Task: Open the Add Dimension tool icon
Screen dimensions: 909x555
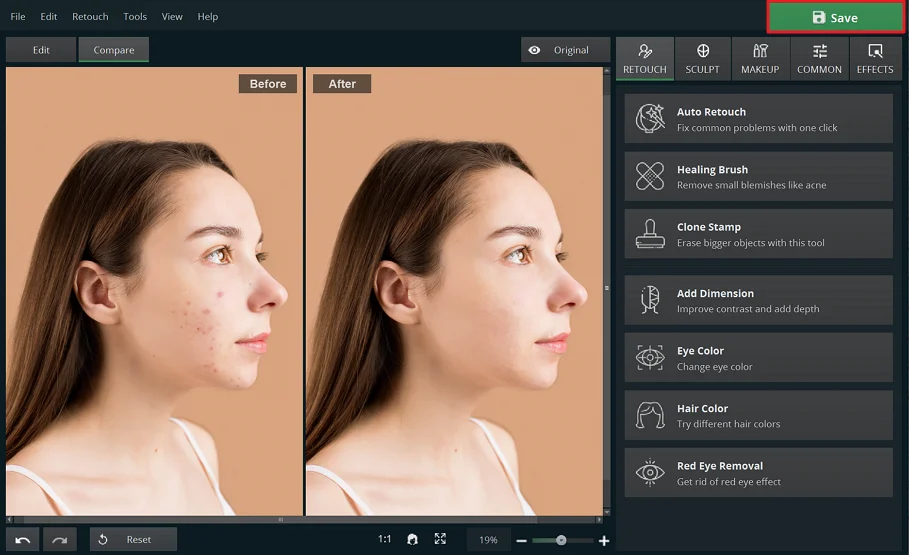Action: click(650, 300)
